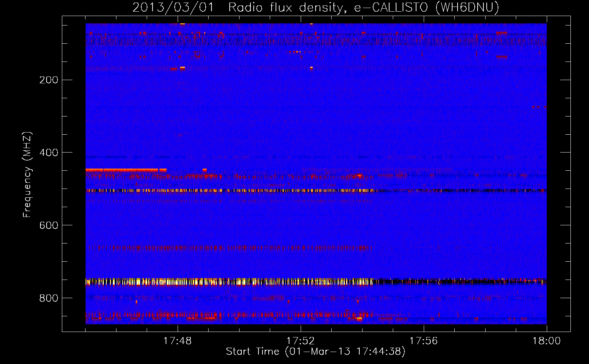589x364 pixels.
Task: Click the 17:48 time tick label
Action: (x=178, y=341)
